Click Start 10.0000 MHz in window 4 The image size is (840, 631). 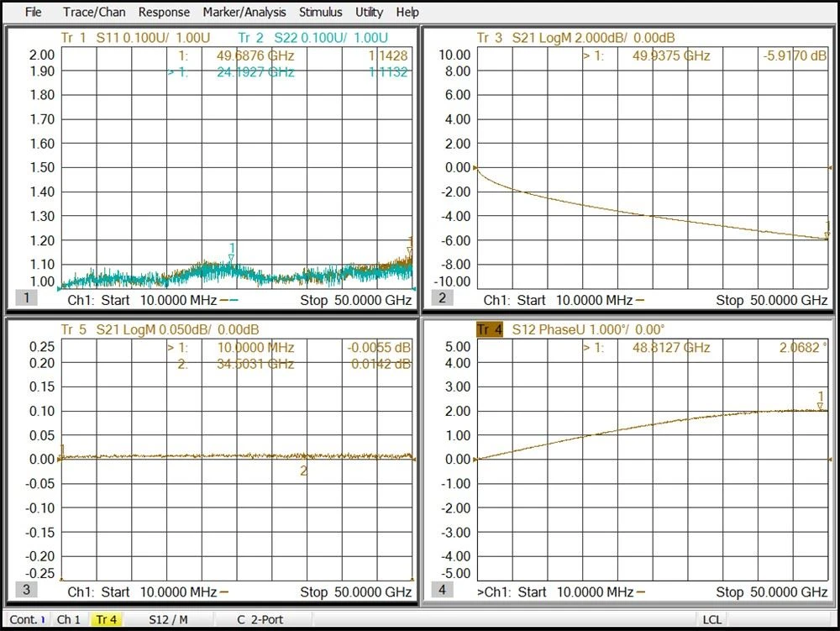(x=575, y=592)
